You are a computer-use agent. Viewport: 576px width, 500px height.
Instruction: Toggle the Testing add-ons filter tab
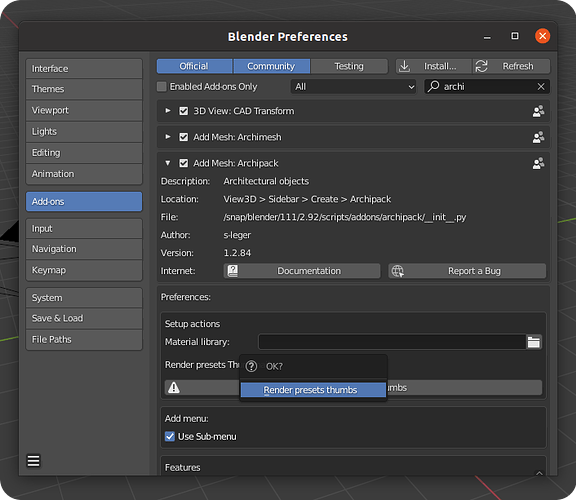click(349, 66)
